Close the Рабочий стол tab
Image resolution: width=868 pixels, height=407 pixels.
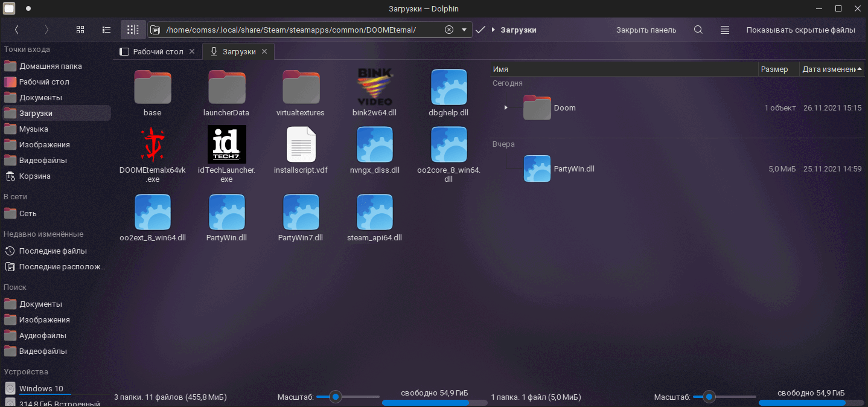coord(192,52)
